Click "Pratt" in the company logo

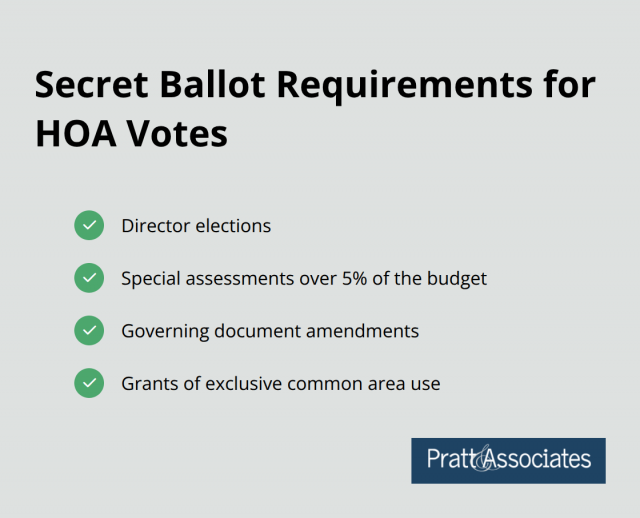(x=451, y=460)
